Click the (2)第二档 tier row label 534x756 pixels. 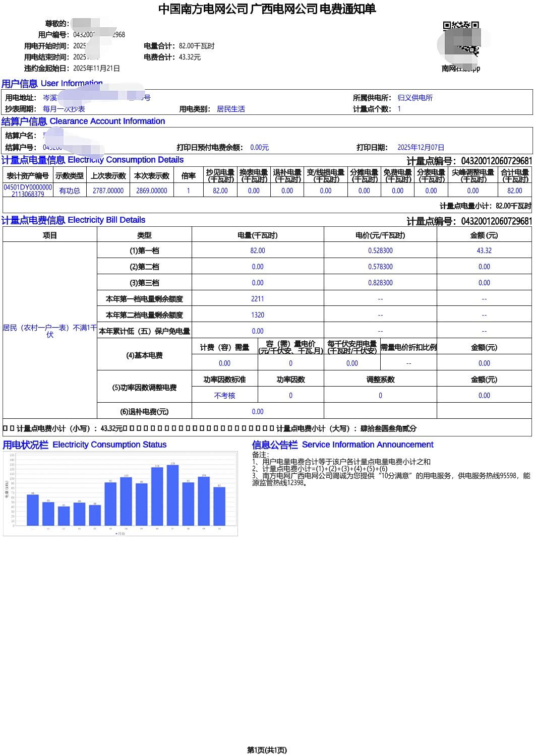[x=144, y=267]
